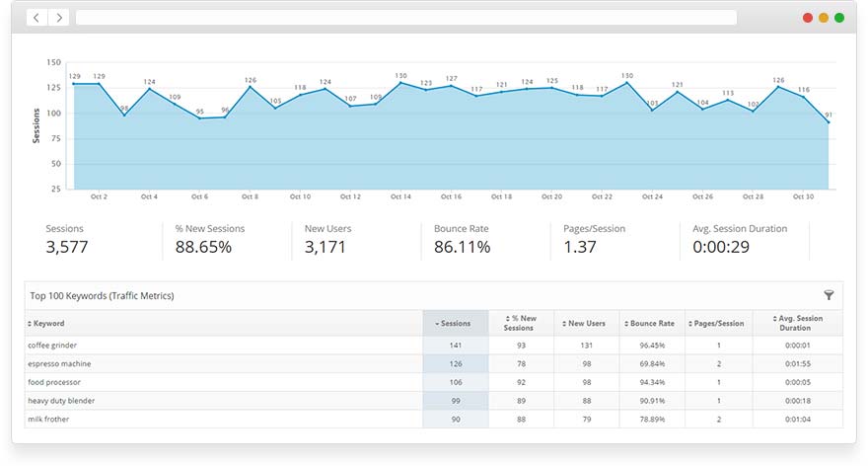The height and width of the screenshot is (466, 868).
Task: Sort by Avg. Session Duration column
Action: click(797, 323)
